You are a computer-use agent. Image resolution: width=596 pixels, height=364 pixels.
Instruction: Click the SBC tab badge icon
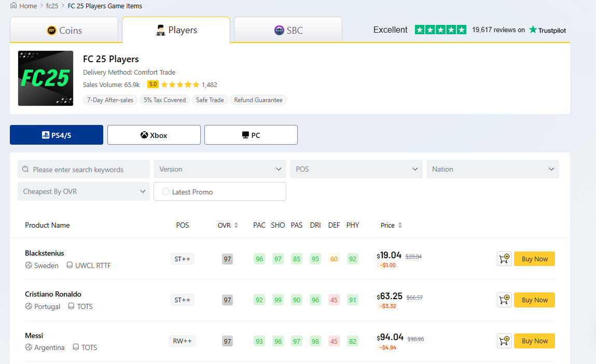(x=279, y=31)
